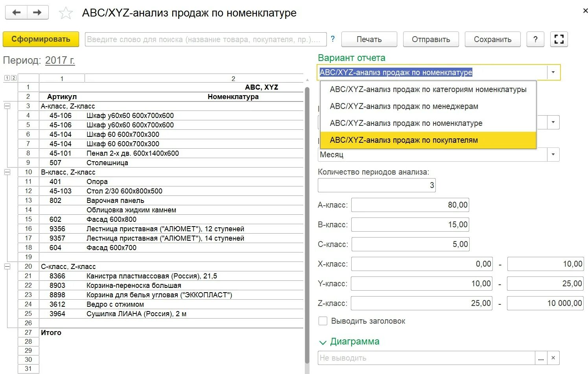Edit the X-класс lower bound 0,00
The width and height of the screenshot is (588, 374).
pos(422,264)
